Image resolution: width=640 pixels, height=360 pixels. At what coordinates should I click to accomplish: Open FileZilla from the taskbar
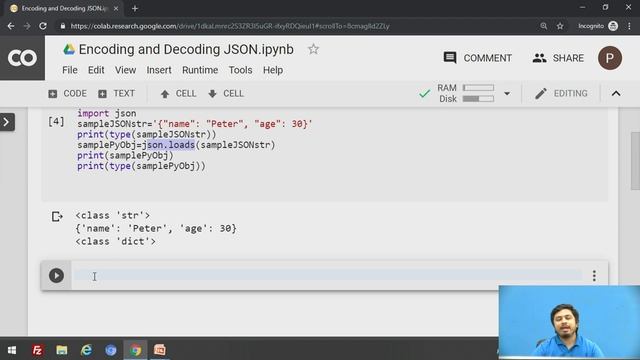(x=37, y=350)
